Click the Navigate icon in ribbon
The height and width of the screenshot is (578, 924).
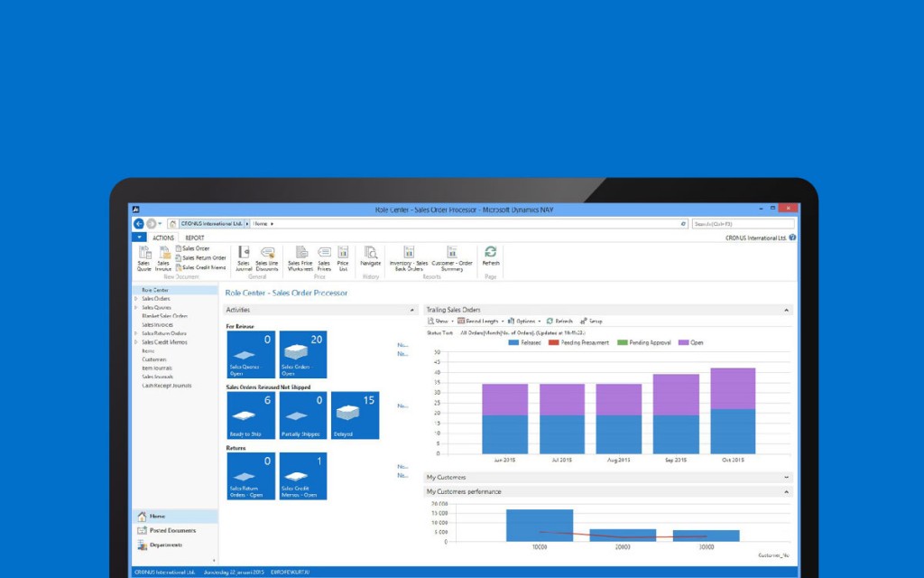pyautogui.click(x=370, y=256)
